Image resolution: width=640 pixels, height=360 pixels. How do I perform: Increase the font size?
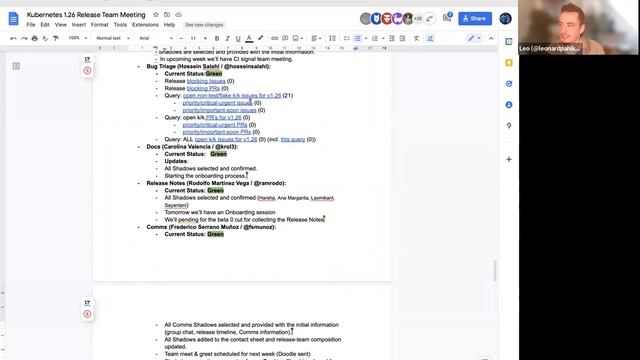click(x=205, y=38)
